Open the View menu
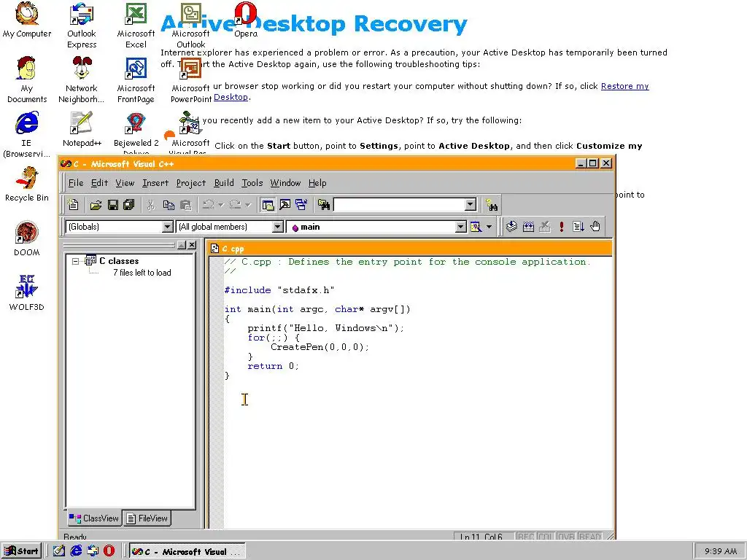This screenshot has width=747, height=560. 125,183
